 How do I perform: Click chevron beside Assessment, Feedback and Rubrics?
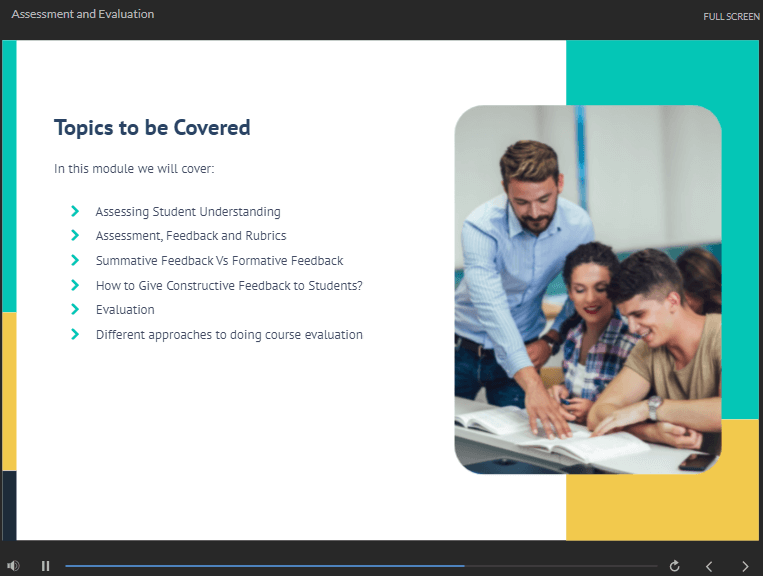pyautogui.click(x=75, y=235)
